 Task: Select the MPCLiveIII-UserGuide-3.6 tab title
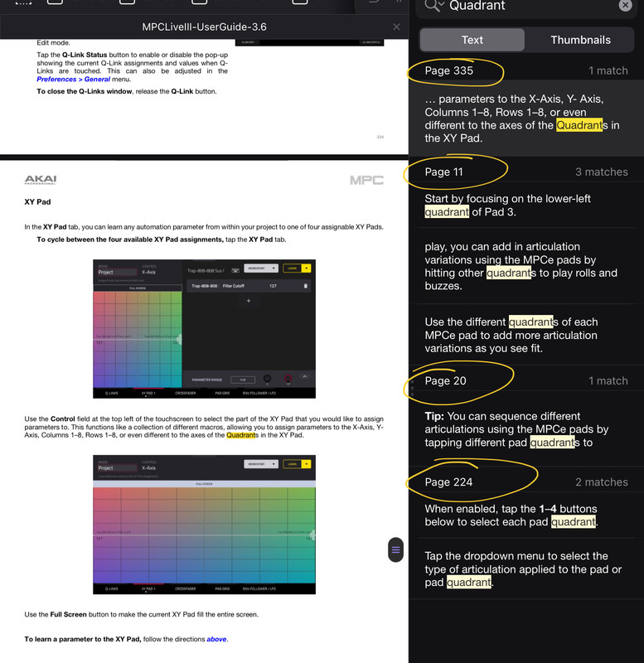coord(204,27)
